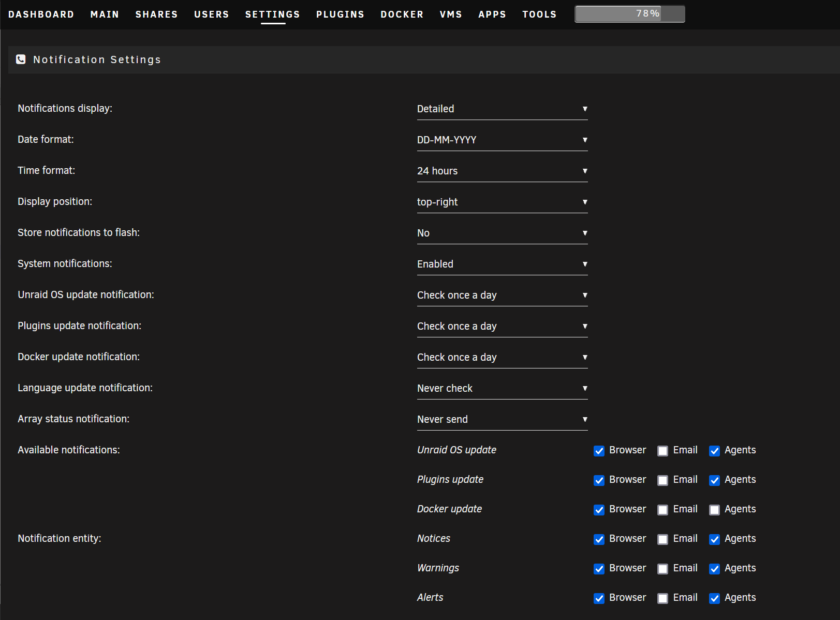840x620 pixels.
Task: Select the Settings tab
Action: coord(273,14)
